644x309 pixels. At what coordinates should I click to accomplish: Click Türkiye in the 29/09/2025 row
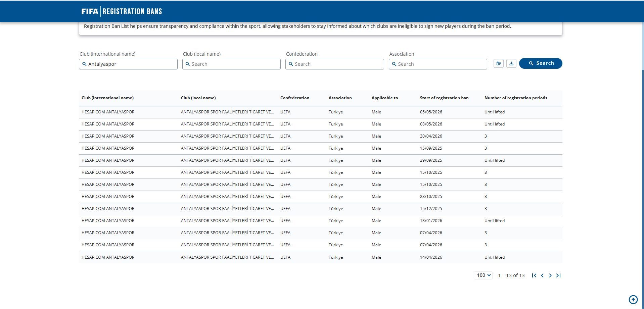336,160
